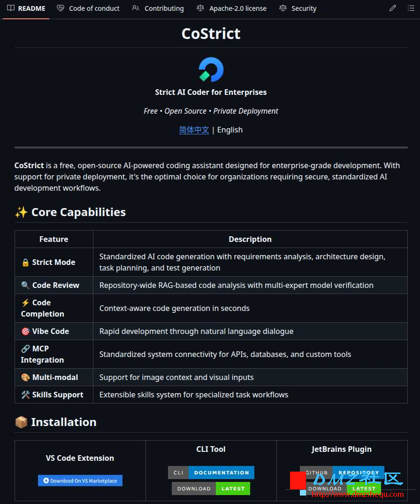Click the download icon in the VS Marketplace badge
The width and height of the screenshot is (420, 504).
tap(46, 481)
